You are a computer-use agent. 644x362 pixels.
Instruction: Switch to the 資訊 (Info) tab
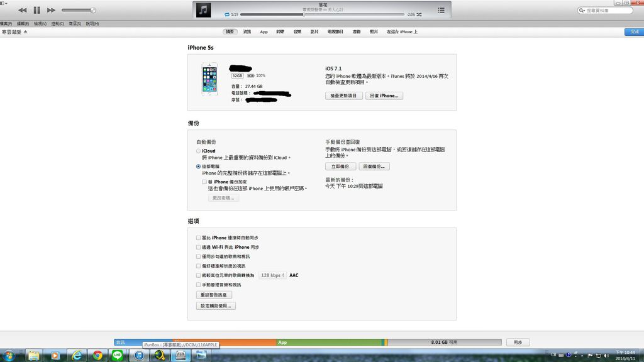247,31
